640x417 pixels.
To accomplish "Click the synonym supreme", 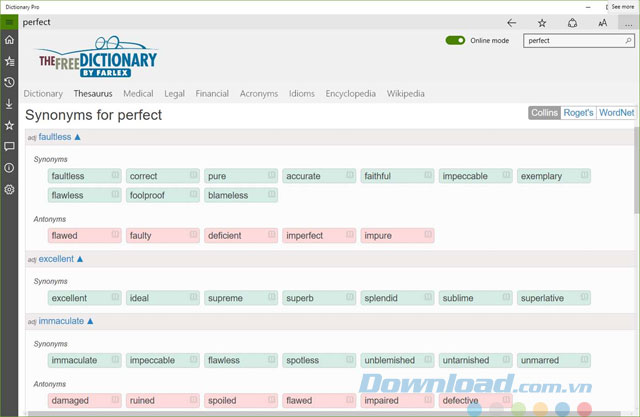I will pyautogui.click(x=241, y=298).
